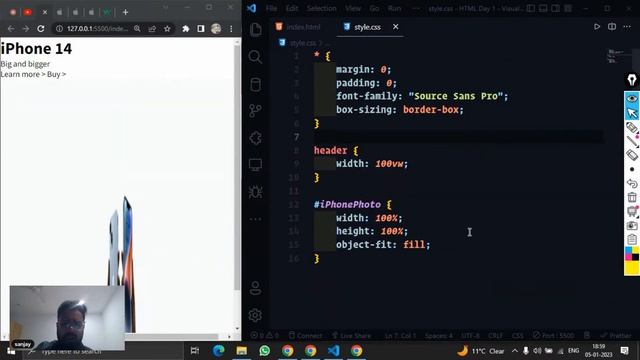Open Chrome extensions puzzle icon
The height and width of the screenshot is (360, 640).
tap(186, 29)
